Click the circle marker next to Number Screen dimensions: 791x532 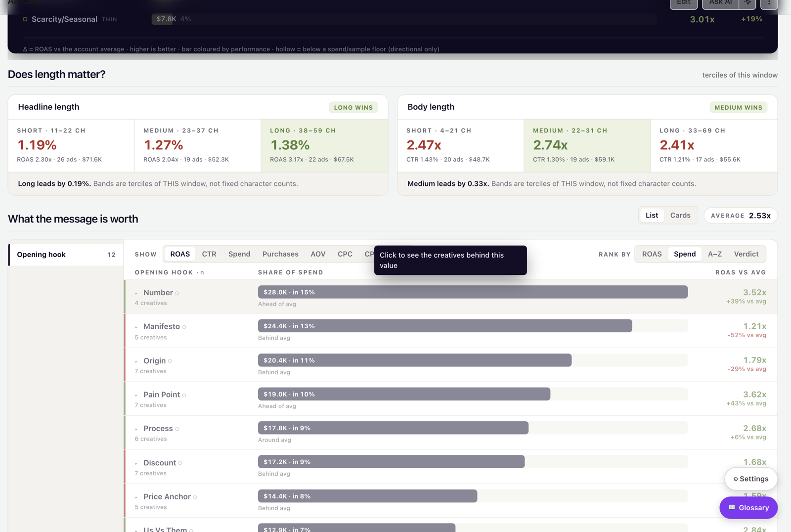[x=177, y=293]
